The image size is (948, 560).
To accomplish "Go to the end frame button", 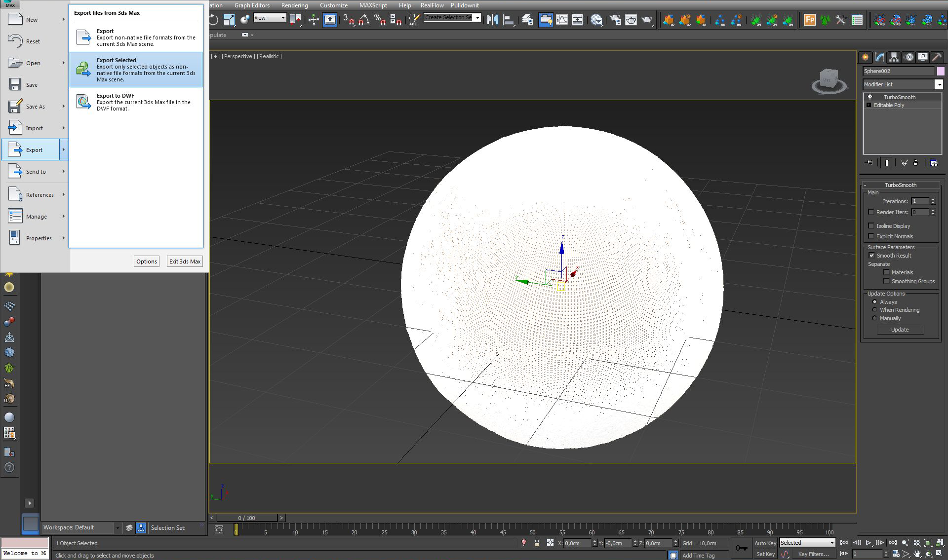I will click(892, 543).
